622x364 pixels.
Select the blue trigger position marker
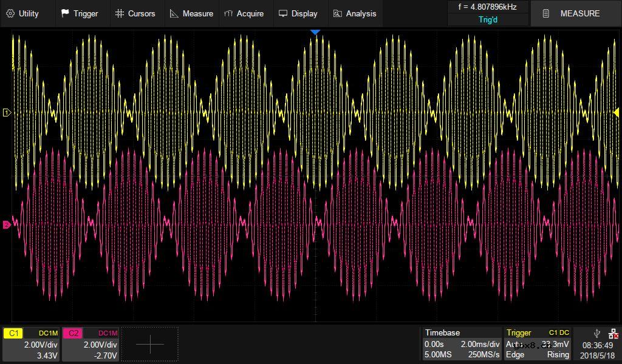[315, 32]
